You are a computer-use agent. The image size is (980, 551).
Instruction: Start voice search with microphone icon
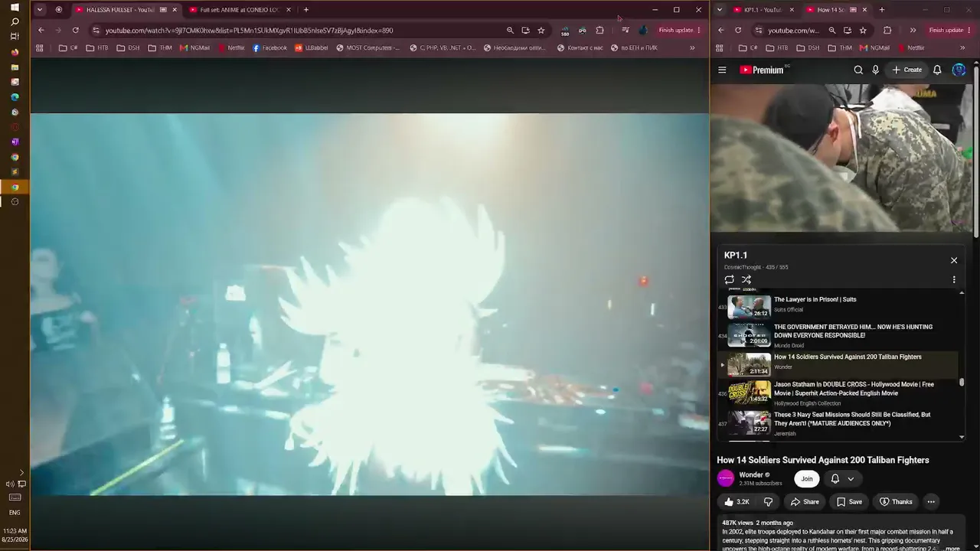(x=876, y=70)
